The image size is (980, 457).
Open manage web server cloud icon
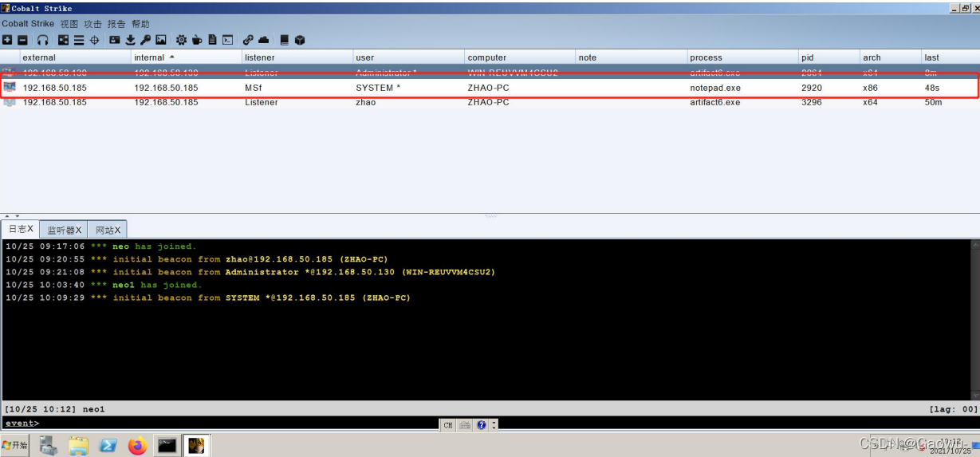[264, 40]
